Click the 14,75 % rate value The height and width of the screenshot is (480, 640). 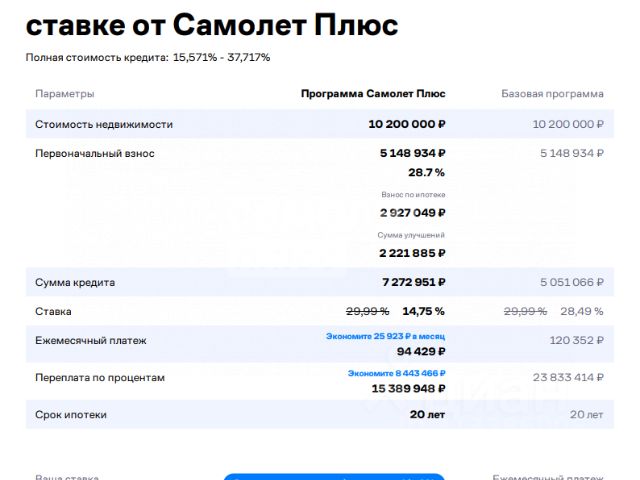(x=424, y=311)
